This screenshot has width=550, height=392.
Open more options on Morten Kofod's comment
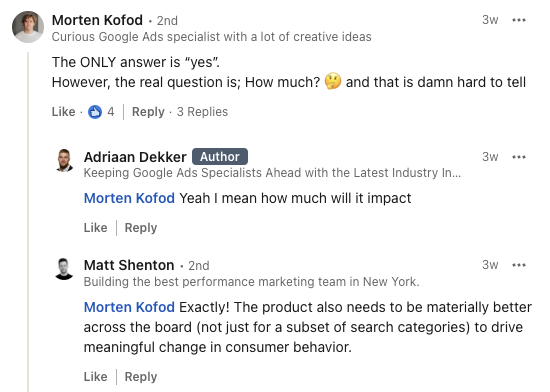518,20
